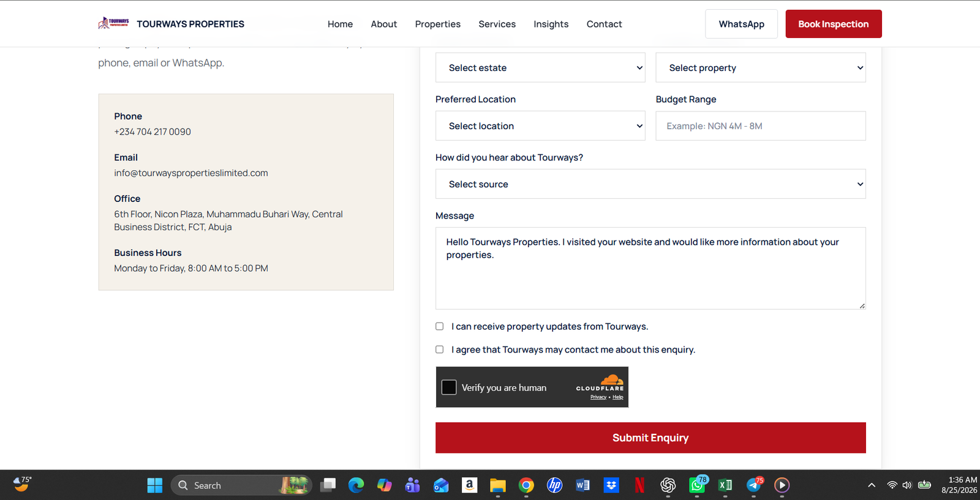Open WhatsApp from the taskbar
The height and width of the screenshot is (500, 980).
click(x=697, y=485)
